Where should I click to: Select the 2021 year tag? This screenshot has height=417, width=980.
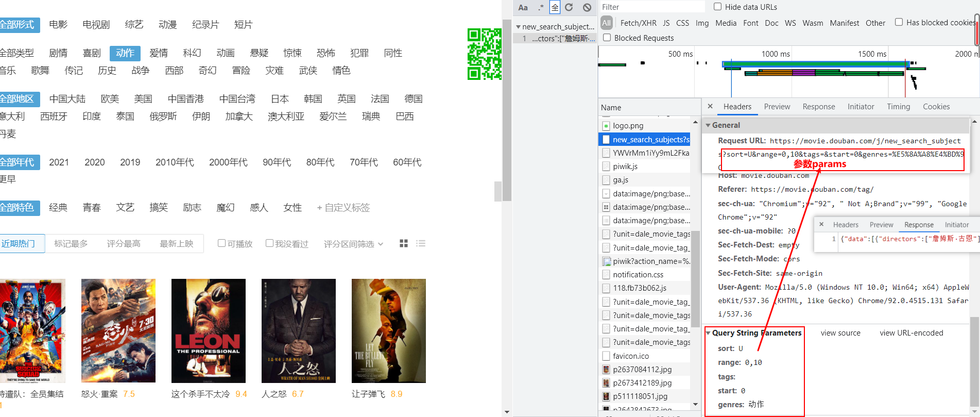pos(59,162)
